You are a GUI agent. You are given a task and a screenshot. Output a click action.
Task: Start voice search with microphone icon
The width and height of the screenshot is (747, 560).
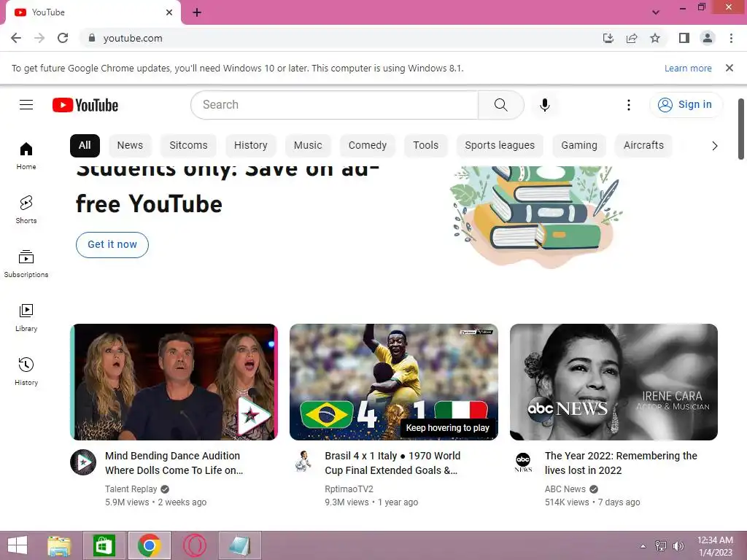(544, 105)
